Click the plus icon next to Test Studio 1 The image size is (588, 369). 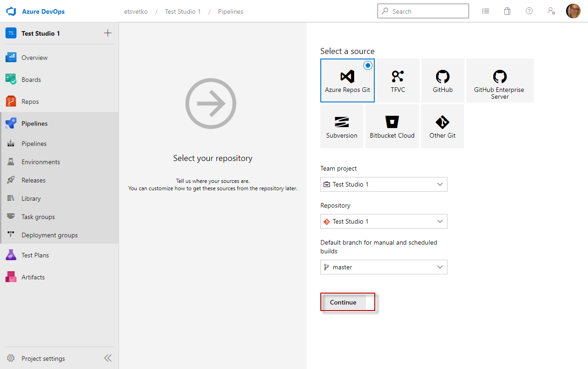pos(108,33)
